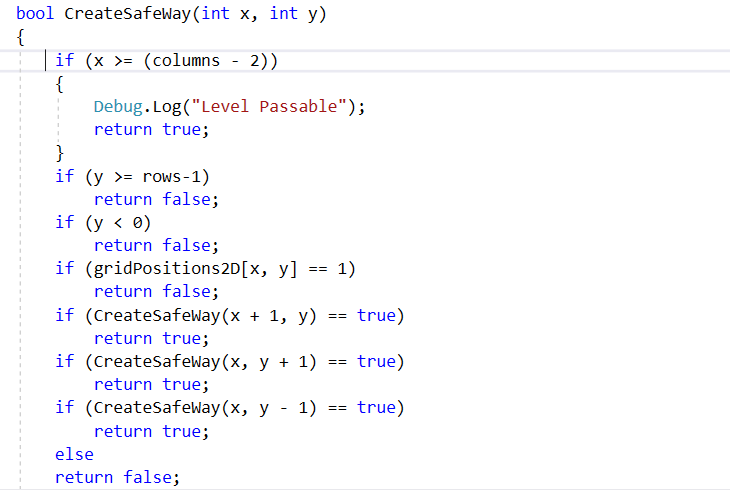The image size is (730, 490).
Task: Click the 'y < 0' condition
Action: point(118,223)
